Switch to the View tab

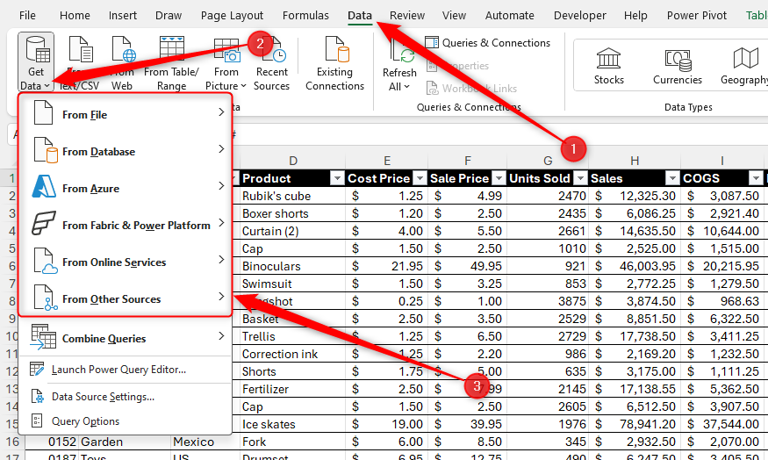[454, 15]
